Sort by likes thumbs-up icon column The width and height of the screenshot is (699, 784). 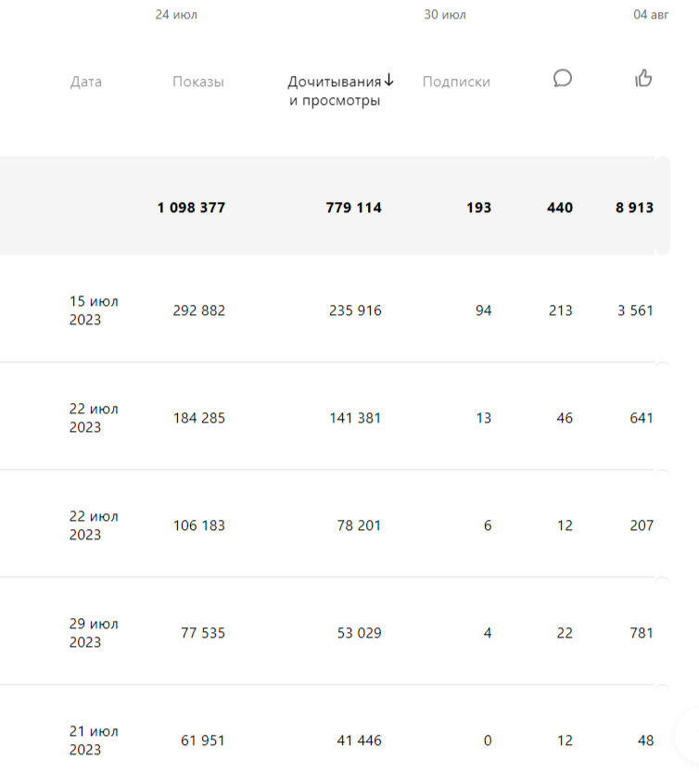[643, 78]
